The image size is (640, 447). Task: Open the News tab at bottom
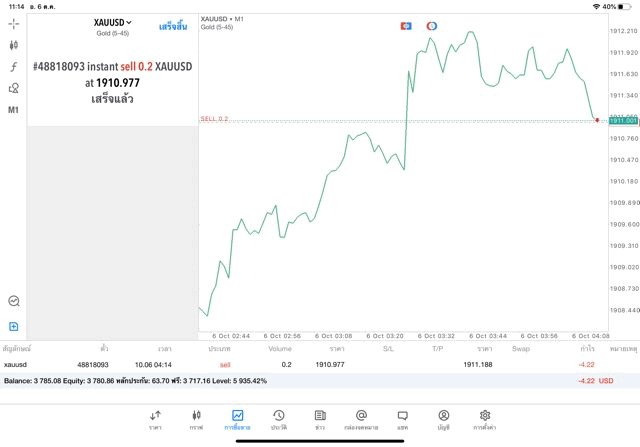320,419
